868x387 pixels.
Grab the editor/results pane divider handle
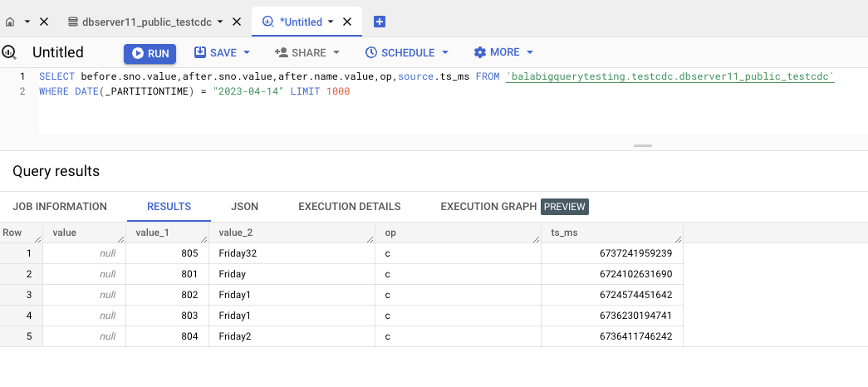click(643, 145)
